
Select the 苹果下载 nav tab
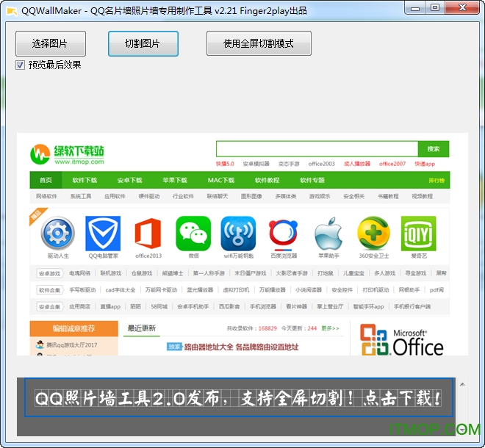point(175,180)
